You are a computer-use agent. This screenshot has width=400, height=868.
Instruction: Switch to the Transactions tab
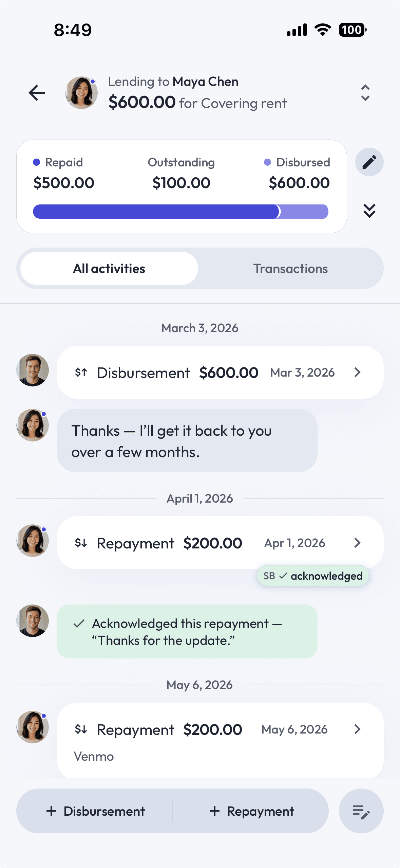290,269
